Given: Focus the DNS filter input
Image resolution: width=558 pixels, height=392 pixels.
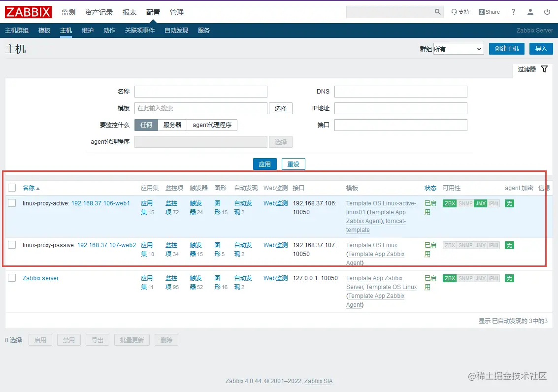Looking at the screenshot, I should [x=401, y=92].
